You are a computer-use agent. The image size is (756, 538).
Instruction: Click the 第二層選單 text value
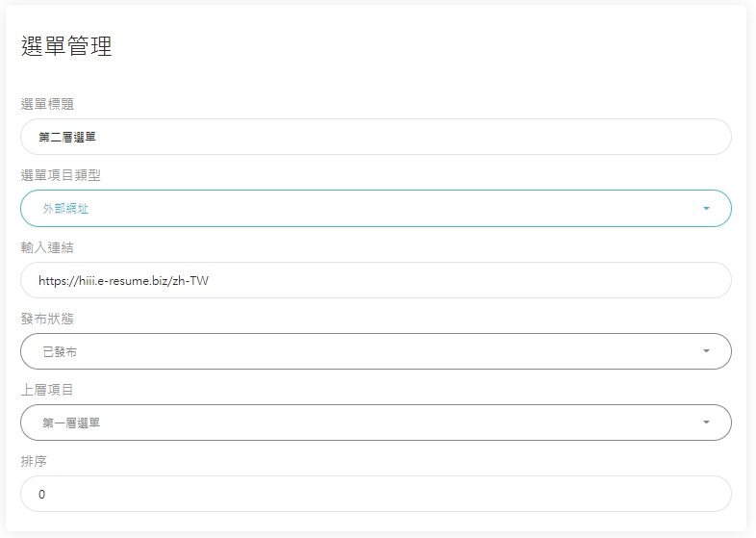click(x=67, y=137)
